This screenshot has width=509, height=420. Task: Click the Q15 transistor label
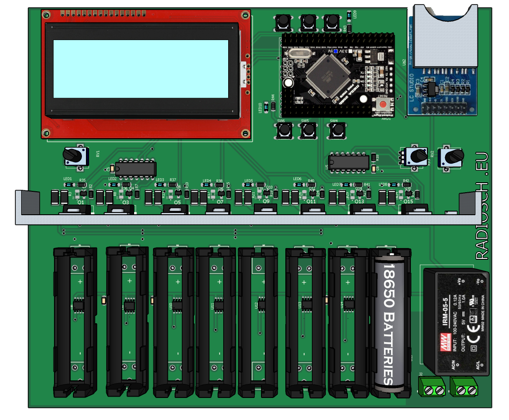(407, 202)
